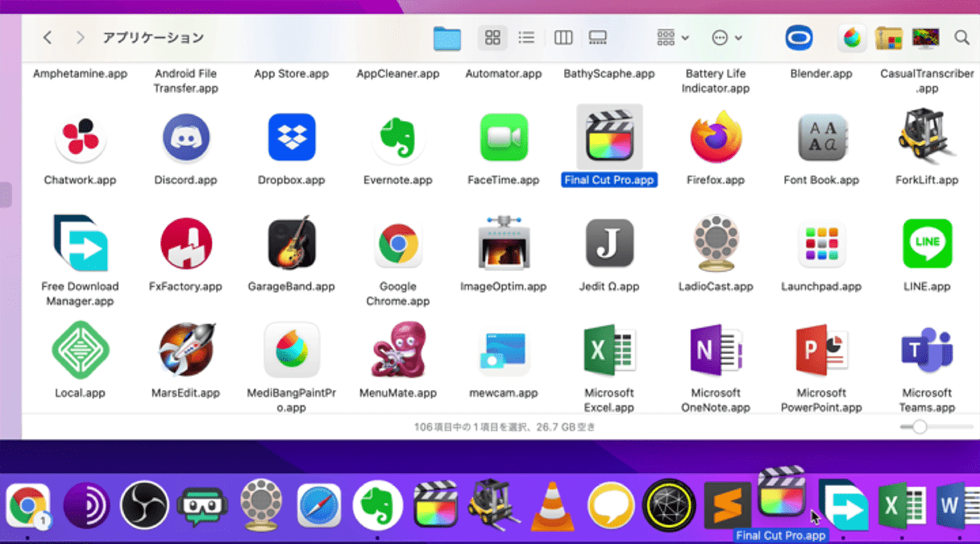The image size is (980, 544).
Task: Open the Streamlabs robot icon in Dock
Action: tap(203, 508)
